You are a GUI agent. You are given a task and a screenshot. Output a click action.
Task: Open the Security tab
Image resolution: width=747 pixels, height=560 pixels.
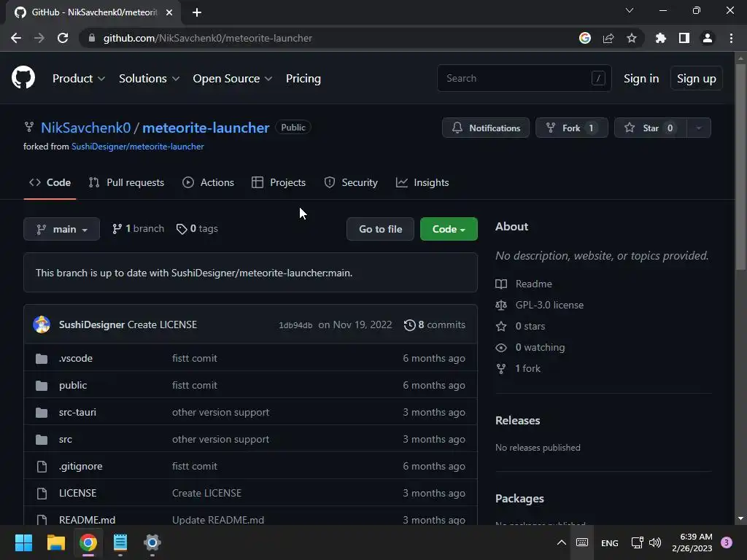point(351,182)
